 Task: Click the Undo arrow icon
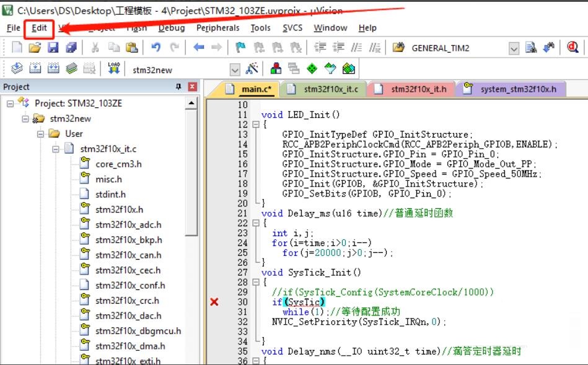(156, 48)
